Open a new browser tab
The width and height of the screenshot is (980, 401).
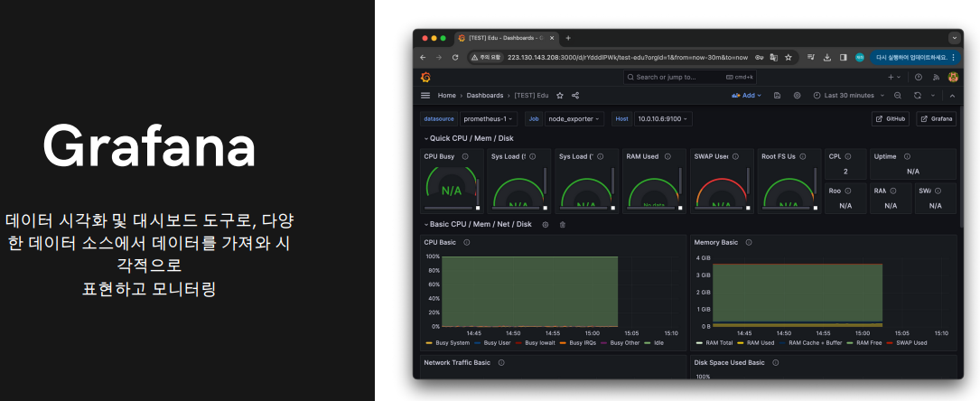[x=568, y=38]
